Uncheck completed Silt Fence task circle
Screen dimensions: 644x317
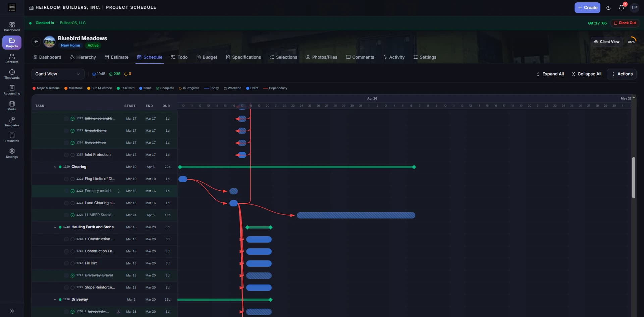coord(72,119)
